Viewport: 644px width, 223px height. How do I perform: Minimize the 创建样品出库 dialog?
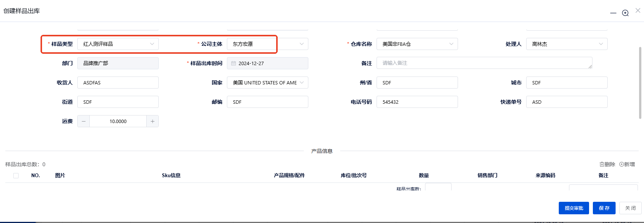pyautogui.click(x=613, y=13)
